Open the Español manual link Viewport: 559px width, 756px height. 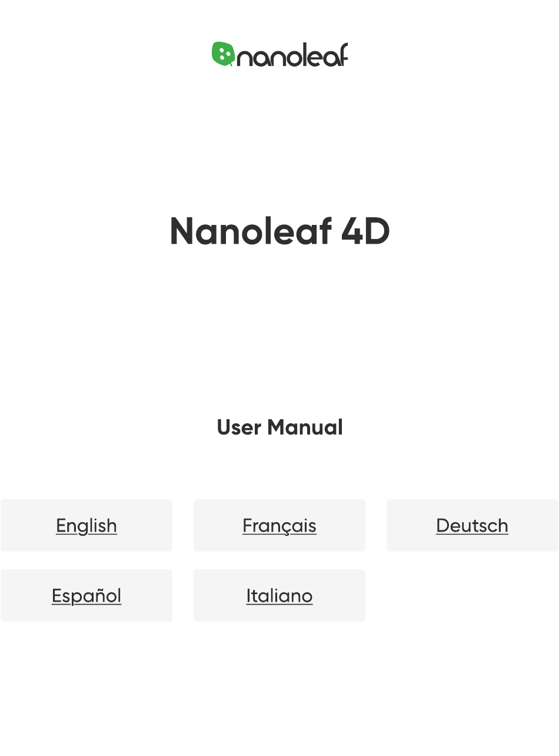[86, 595]
